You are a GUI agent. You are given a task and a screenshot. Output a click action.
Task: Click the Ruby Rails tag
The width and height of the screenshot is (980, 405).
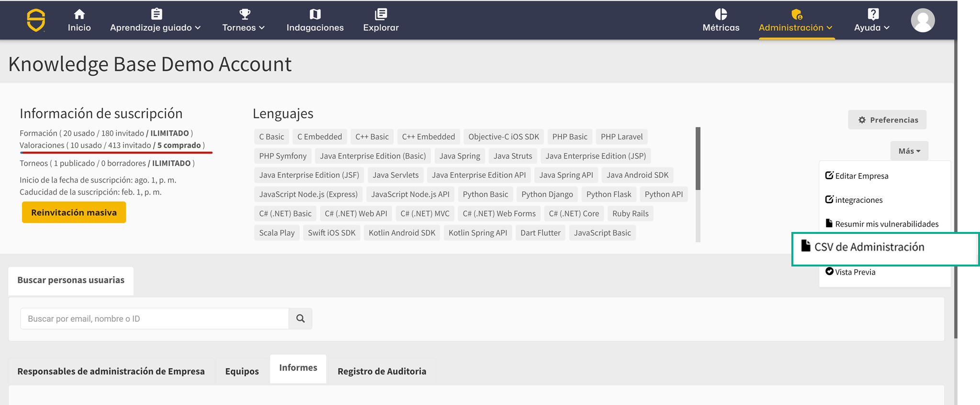point(631,213)
